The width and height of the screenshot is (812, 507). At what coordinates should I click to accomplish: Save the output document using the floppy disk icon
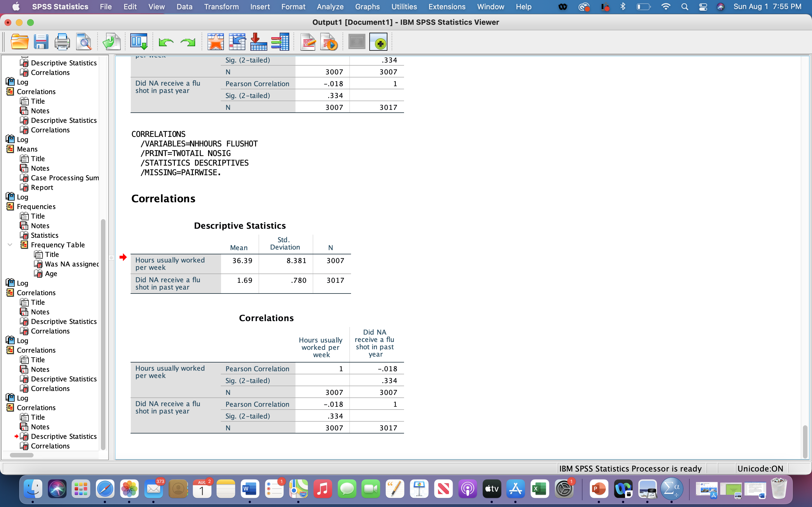41,42
